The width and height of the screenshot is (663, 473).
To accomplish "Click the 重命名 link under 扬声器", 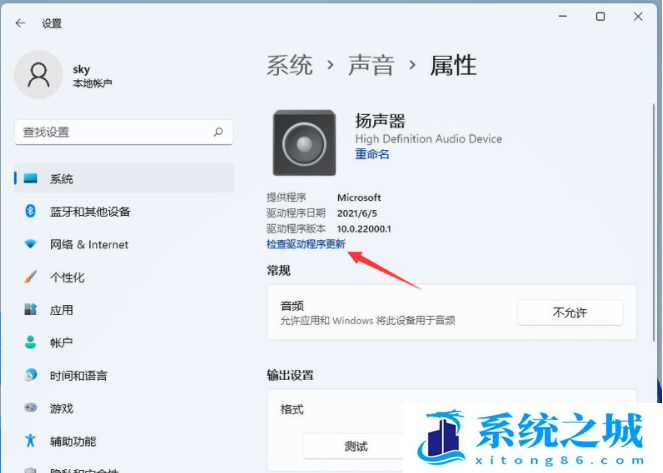I will 372,154.
